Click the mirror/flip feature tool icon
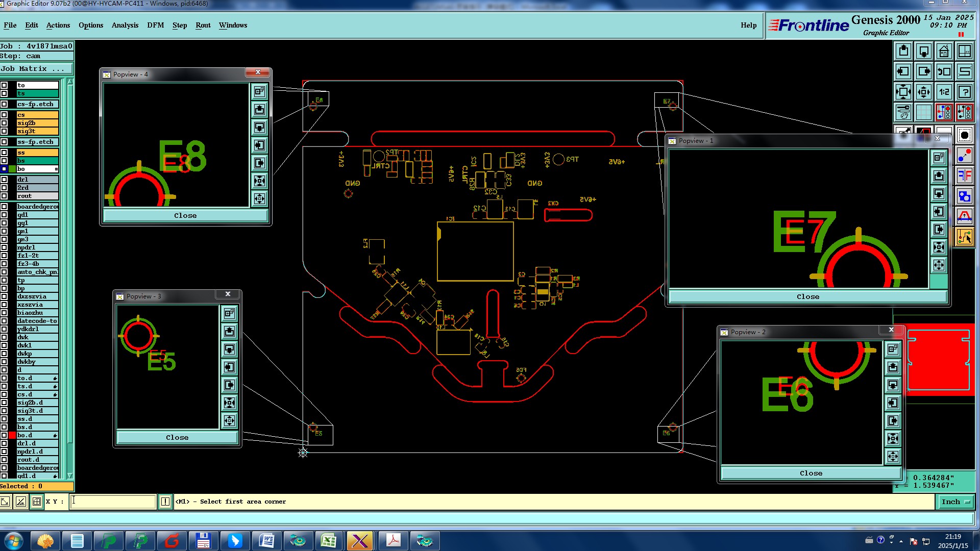 [964, 176]
